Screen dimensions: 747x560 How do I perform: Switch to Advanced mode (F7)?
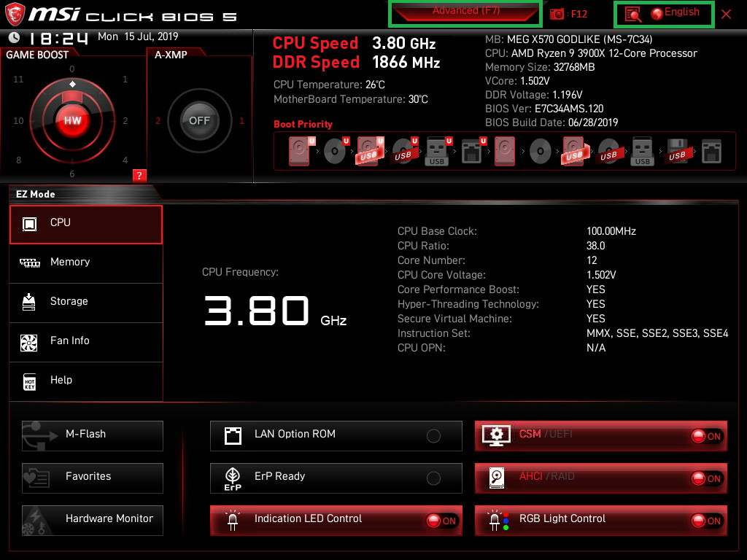(x=466, y=12)
